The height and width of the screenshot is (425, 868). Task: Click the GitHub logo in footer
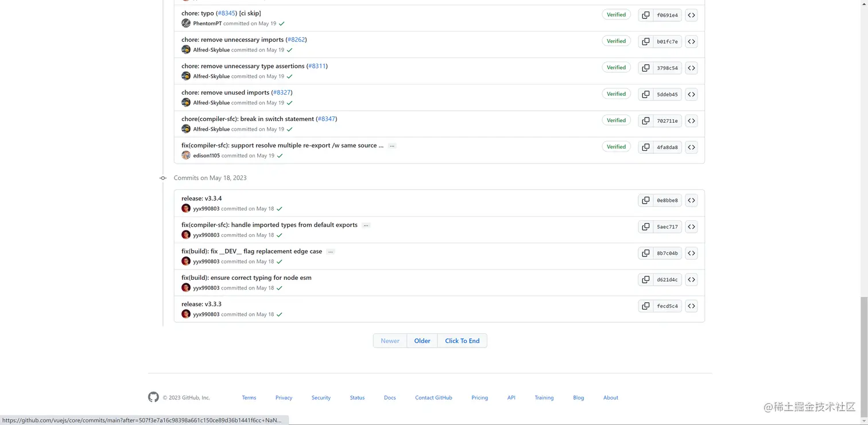153,397
